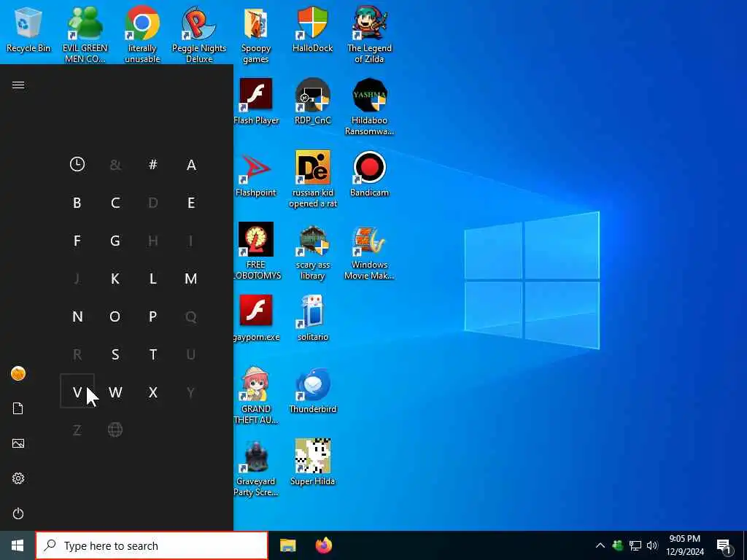Open EVIL GREEN MEN CO desktop shortcut
The image size is (747, 560).
[85, 34]
